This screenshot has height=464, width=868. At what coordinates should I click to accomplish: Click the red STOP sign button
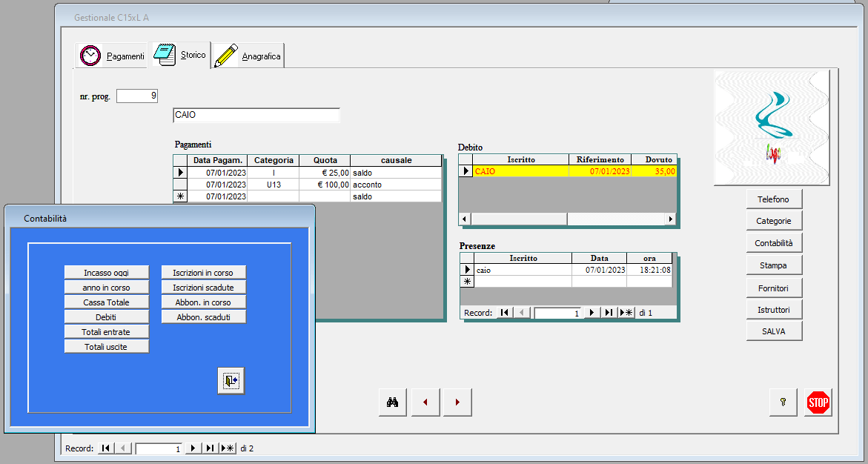pos(818,402)
